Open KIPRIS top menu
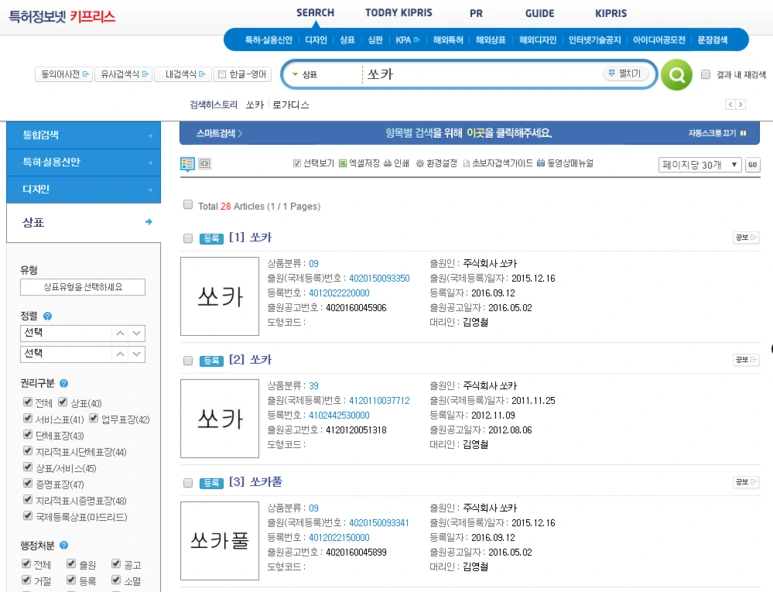 coord(611,13)
